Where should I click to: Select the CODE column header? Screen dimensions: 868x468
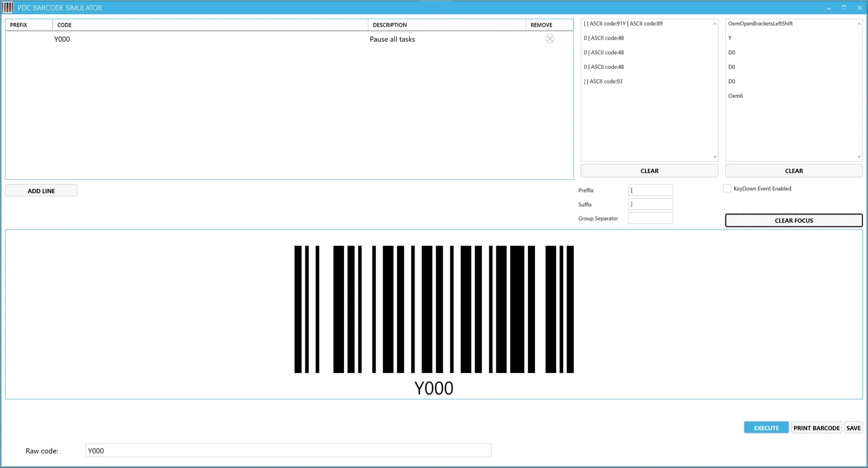[210, 25]
